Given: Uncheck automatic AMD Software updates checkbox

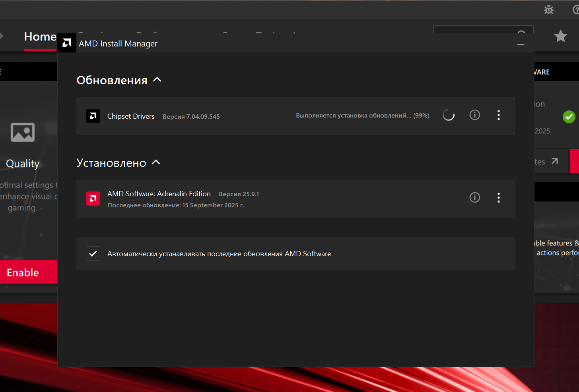Looking at the screenshot, I should coord(93,253).
